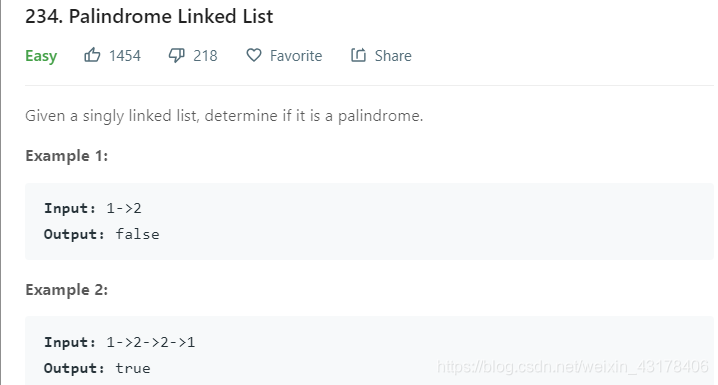Screen dimensions: 718x385
Task: Click the Input 1->2->2->1 line
Action: 120,342
